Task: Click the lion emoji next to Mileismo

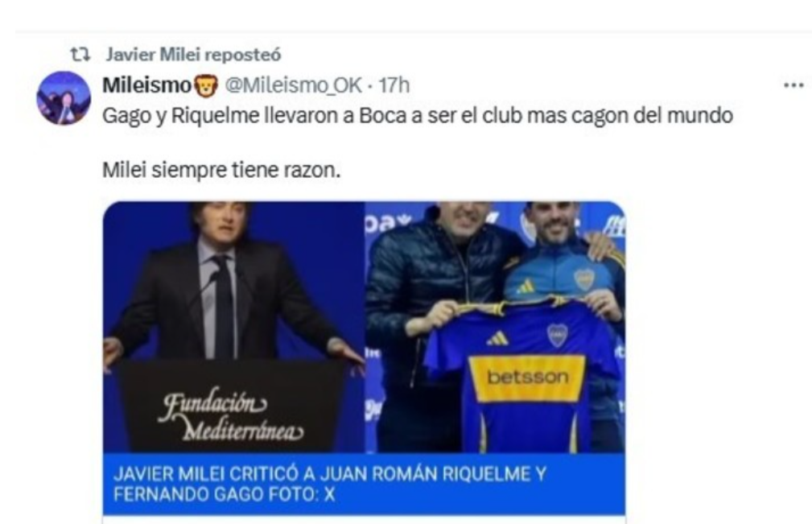Action: [205, 85]
